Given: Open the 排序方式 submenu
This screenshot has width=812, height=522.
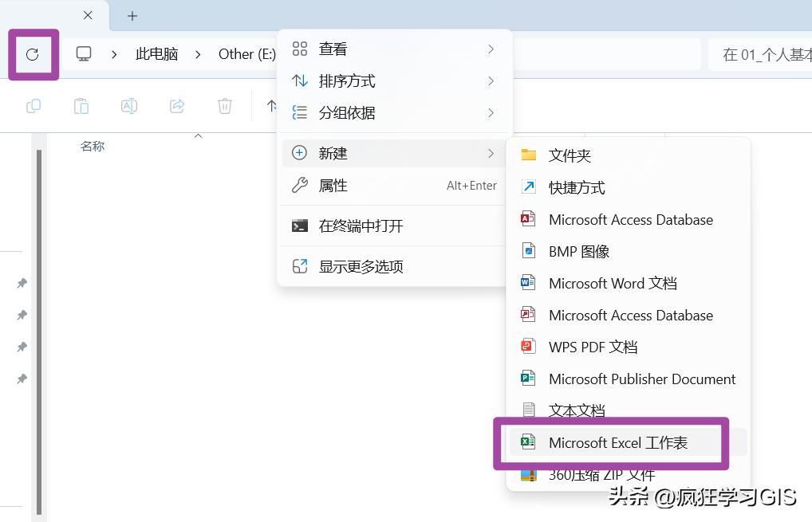Looking at the screenshot, I should point(395,81).
